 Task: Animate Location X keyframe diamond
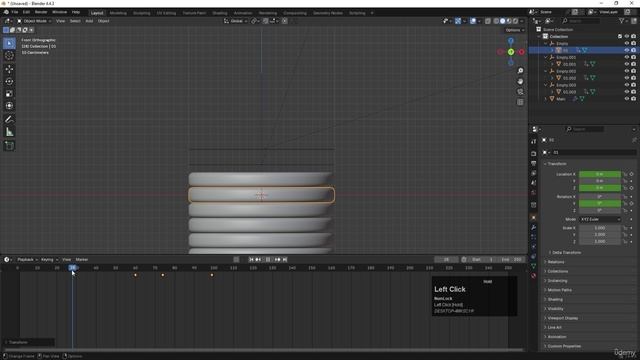pos(631,174)
